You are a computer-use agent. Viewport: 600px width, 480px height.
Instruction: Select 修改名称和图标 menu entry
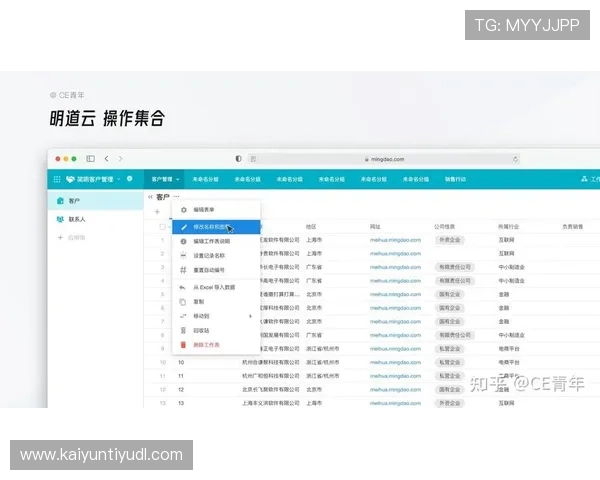(x=216, y=227)
